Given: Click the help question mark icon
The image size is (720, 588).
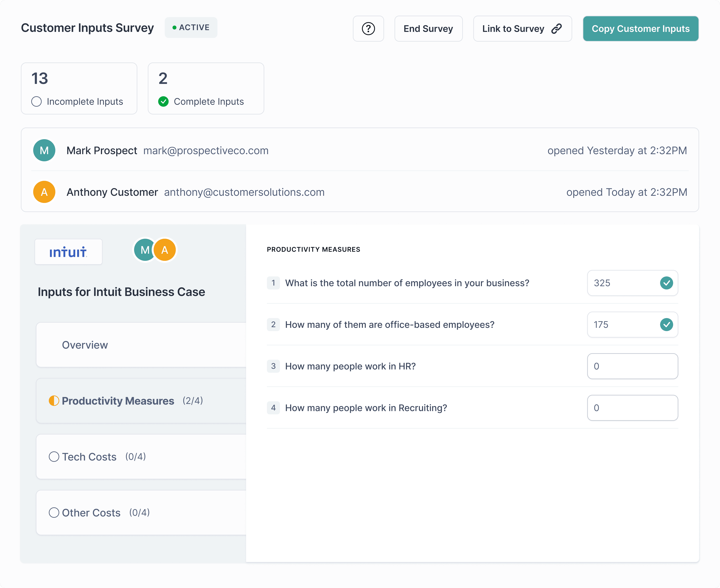Looking at the screenshot, I should coord(368,29).
